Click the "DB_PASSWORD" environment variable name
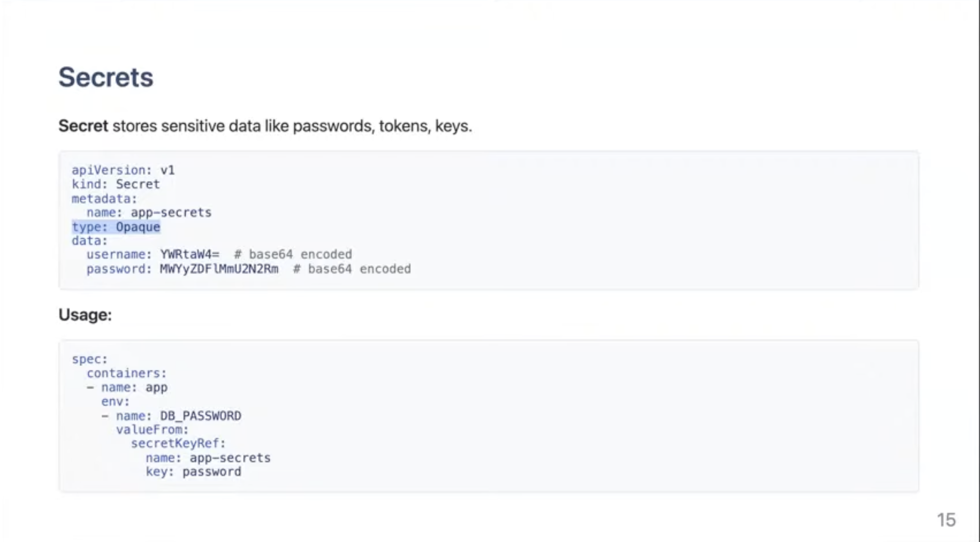 (x=200, y=416)
